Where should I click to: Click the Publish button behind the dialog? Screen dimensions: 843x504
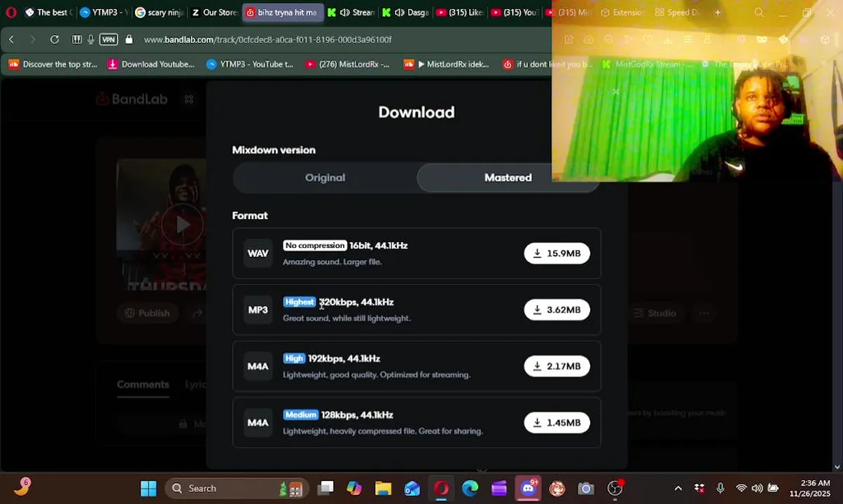click(x=147, y=314)
